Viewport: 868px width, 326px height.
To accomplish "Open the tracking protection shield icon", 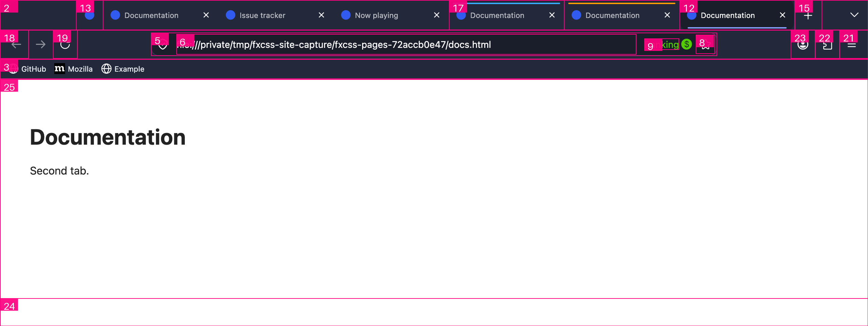I will [163, 44].
